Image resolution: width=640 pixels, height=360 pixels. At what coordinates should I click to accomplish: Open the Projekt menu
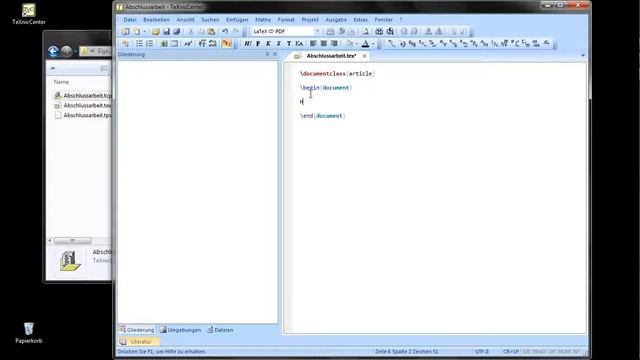pos(310,20)
